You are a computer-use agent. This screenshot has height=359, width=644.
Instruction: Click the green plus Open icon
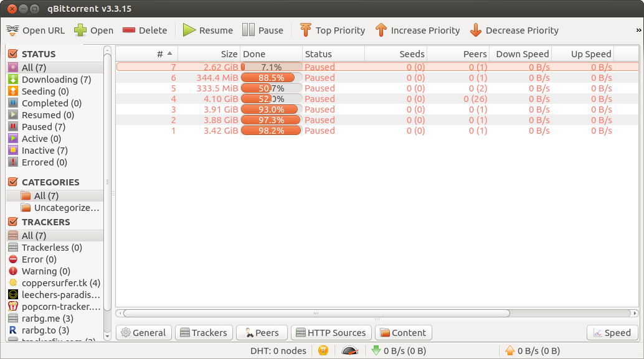click(x=80, y=30)
